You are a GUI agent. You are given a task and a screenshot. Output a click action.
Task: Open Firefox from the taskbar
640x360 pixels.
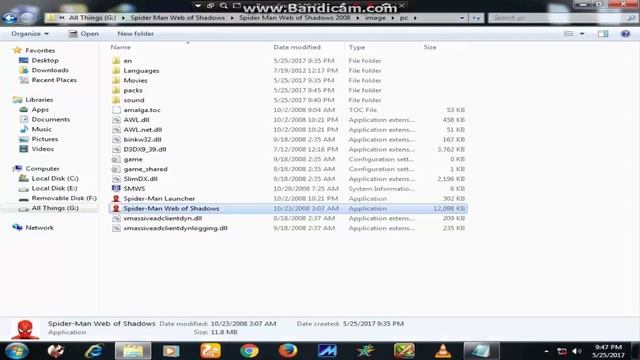click(x=288, y=351)
